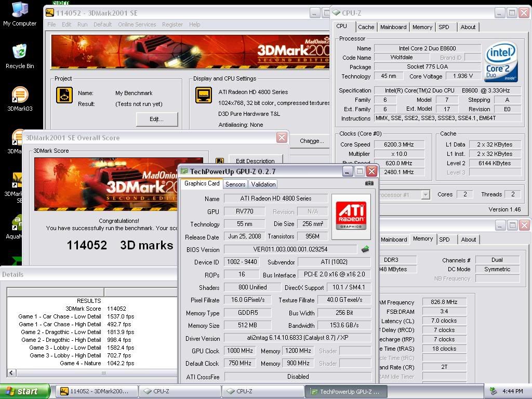Open the Run menu in 3DMark2001
532x399 pixels.
tap(83, 24)
